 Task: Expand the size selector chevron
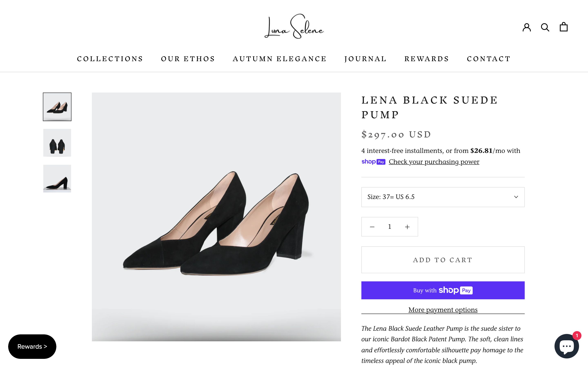pyautogui.click(x=516, y=197)
